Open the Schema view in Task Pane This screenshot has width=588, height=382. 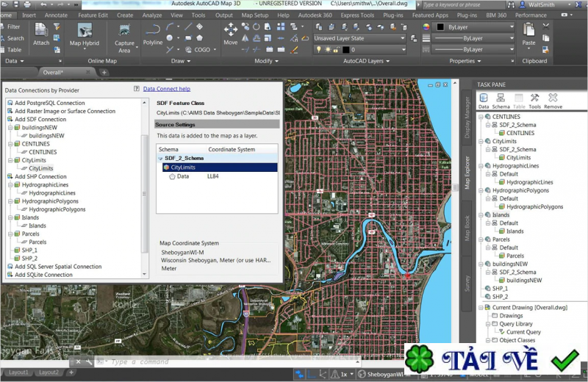coord(501,101)
